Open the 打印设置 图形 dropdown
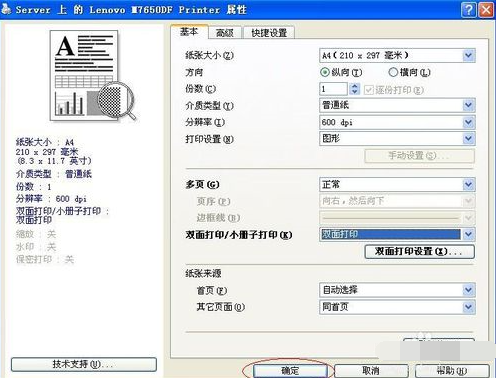 (397, 138)
